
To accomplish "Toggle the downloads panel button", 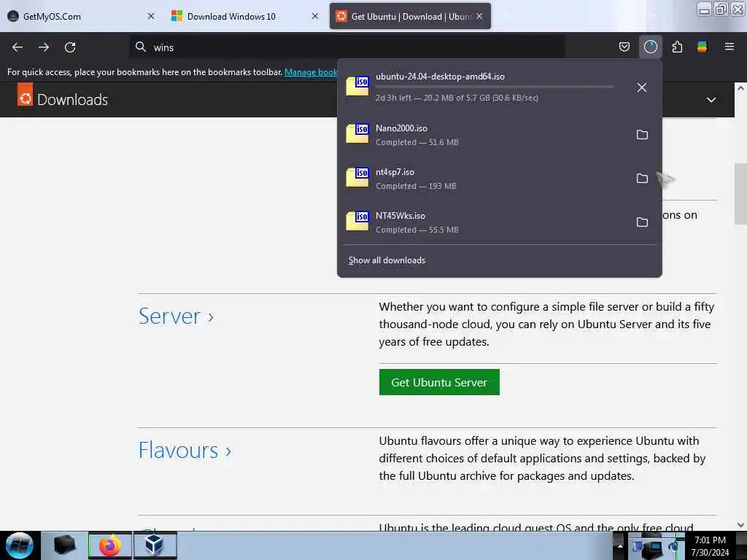I will click(x=650, y=47).
